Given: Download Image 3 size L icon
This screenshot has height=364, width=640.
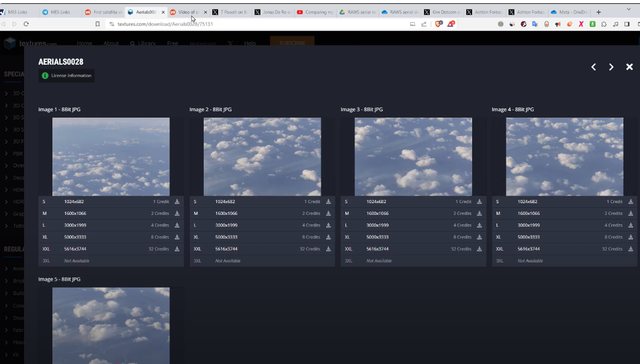Looking at the screenshot, I should click(479, 225).
